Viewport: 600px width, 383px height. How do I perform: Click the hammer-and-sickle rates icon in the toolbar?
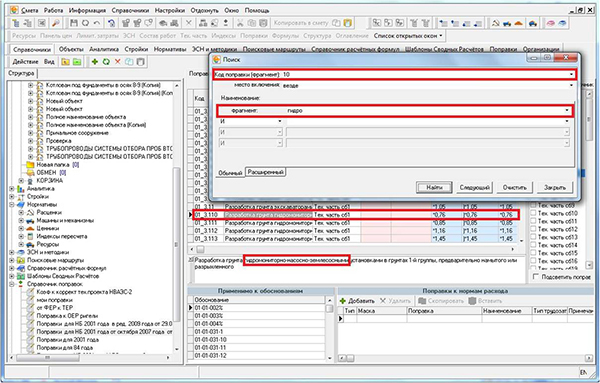(x=496, y=23)
